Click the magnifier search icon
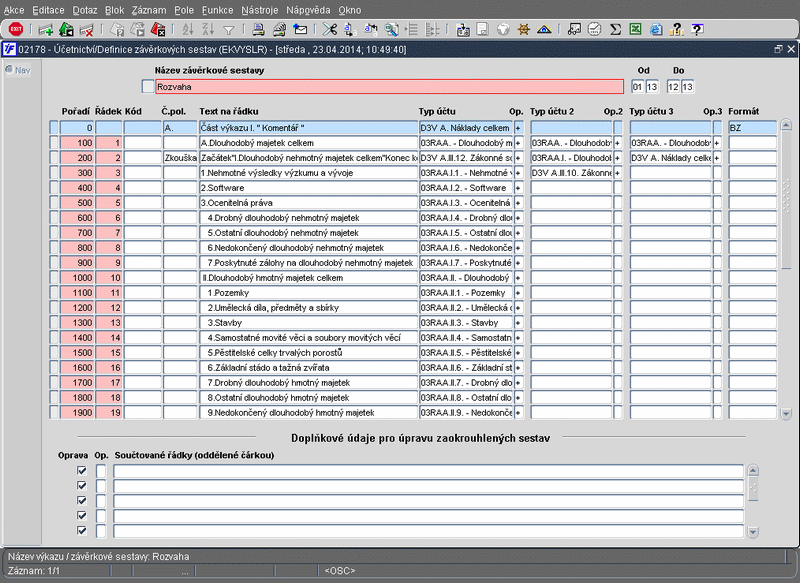Viewport: 800px width, 583px height. click(x=391, y=30)
